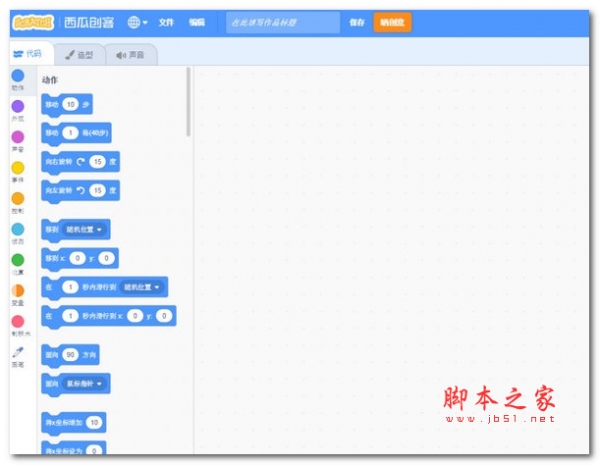Select the orange Control category circle

tap(18, 198)
